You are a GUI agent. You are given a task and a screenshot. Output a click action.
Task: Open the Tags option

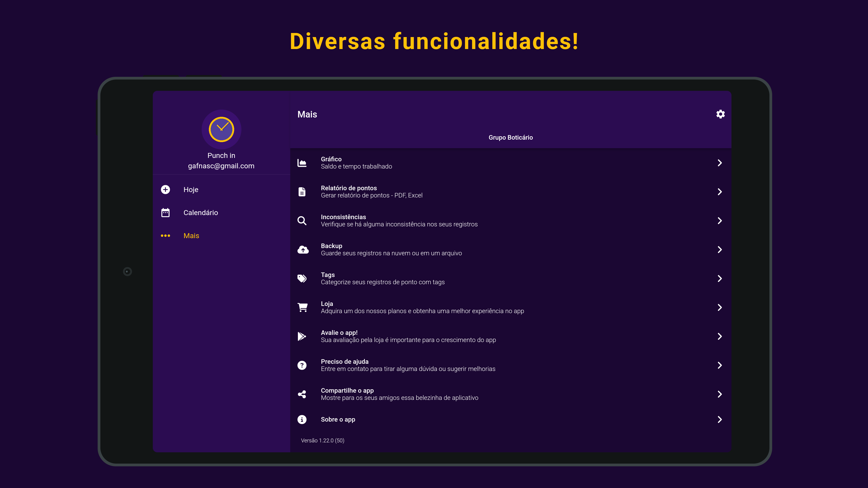pyautogui.click(x=510, y=279)
